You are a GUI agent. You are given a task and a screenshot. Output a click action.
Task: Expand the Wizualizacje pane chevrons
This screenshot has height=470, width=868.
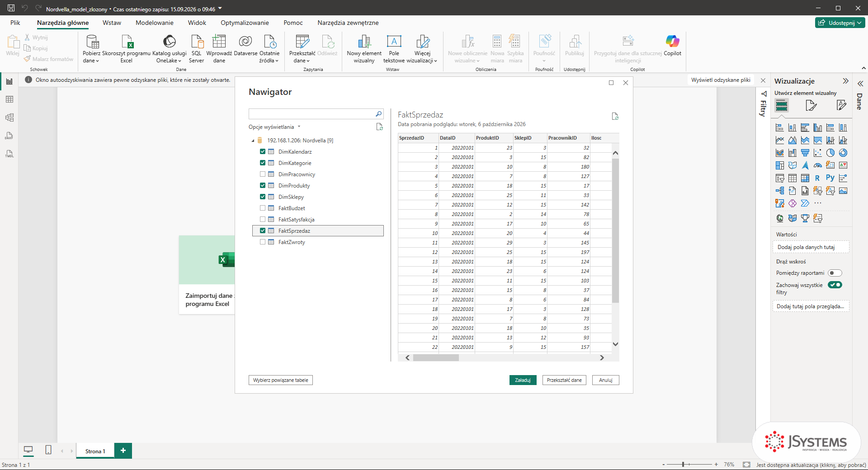click(x=845, y=81)
